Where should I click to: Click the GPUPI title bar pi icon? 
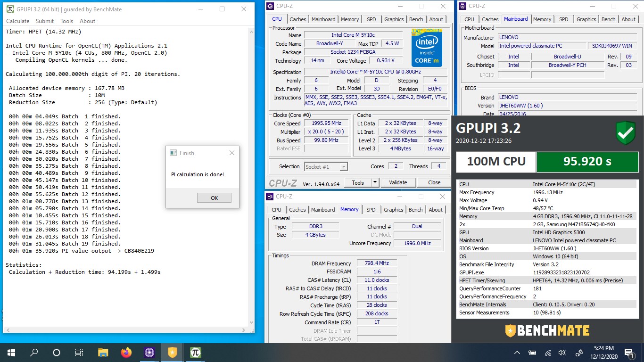tap(10, 9)
